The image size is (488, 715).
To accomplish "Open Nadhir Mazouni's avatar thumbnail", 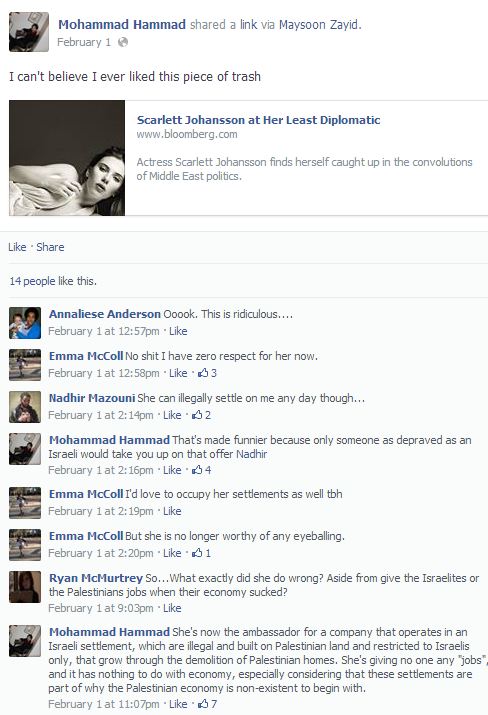I will (x=25, y=407).
